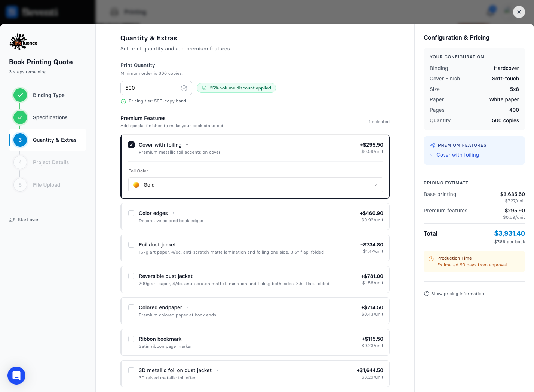Go to the Binding Type step

pos(49,95)
